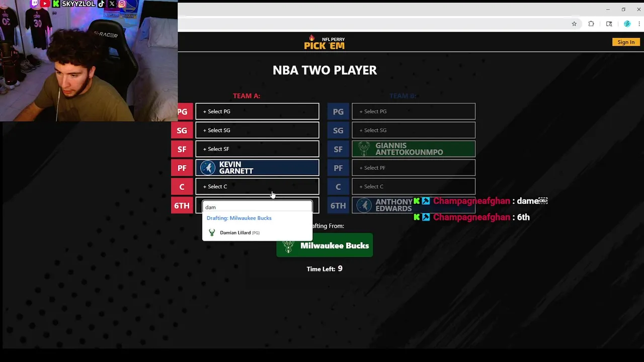Screen dimensions: 644x362
Task: Click the Milwaukee Bucks drafting banner
Action: click(325, 245)
